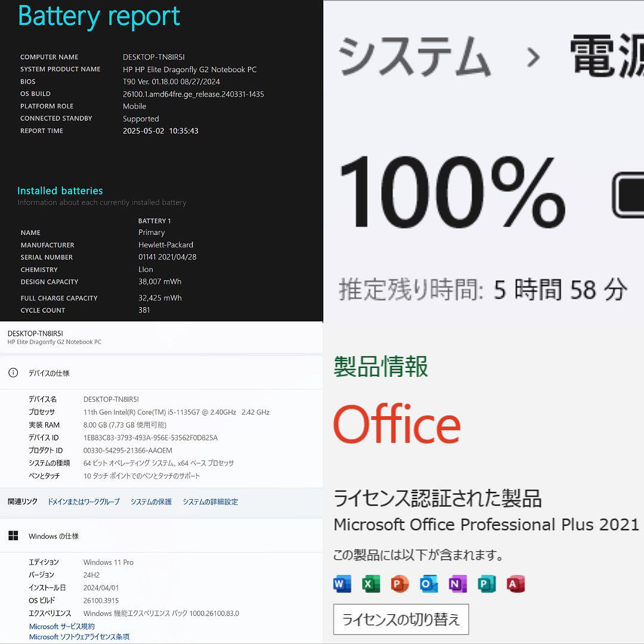Click header subtitle HP Elite Dragonfly G2 Notebook PC
Screen dimensions: 644x644
point(54,342)
